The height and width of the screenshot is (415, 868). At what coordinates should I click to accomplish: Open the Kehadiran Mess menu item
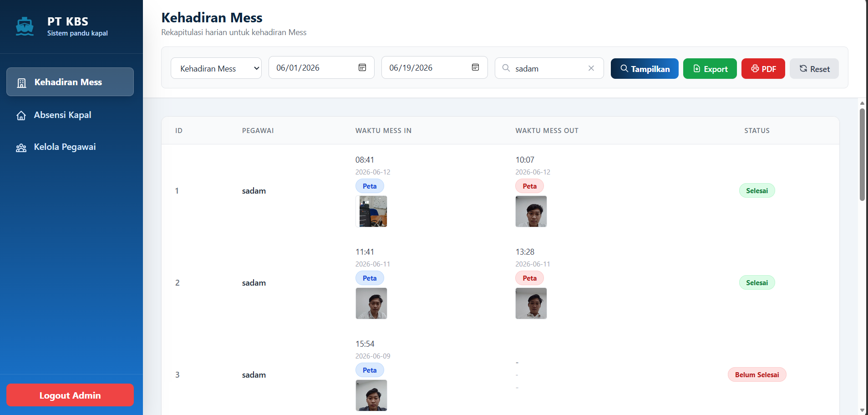pyautogui.click(x=70, y=82)
